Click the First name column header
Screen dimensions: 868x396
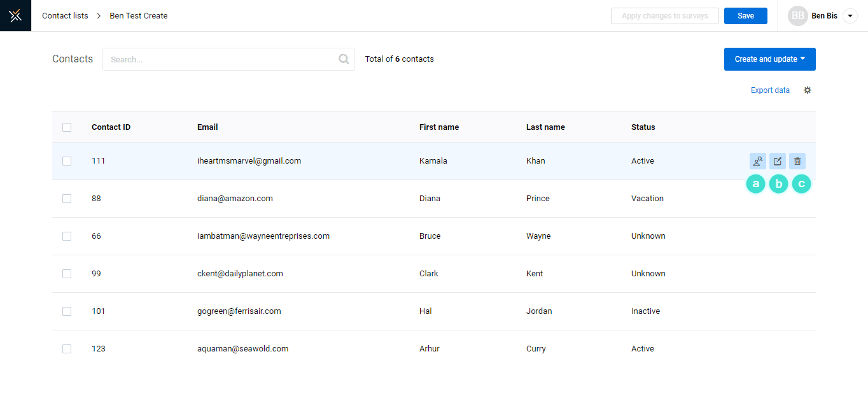point(439,127)
